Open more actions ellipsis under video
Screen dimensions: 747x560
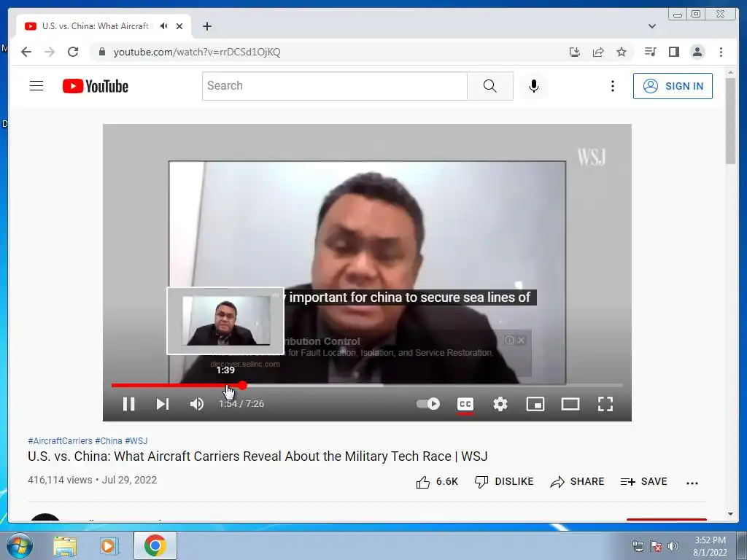coord(692,483)
